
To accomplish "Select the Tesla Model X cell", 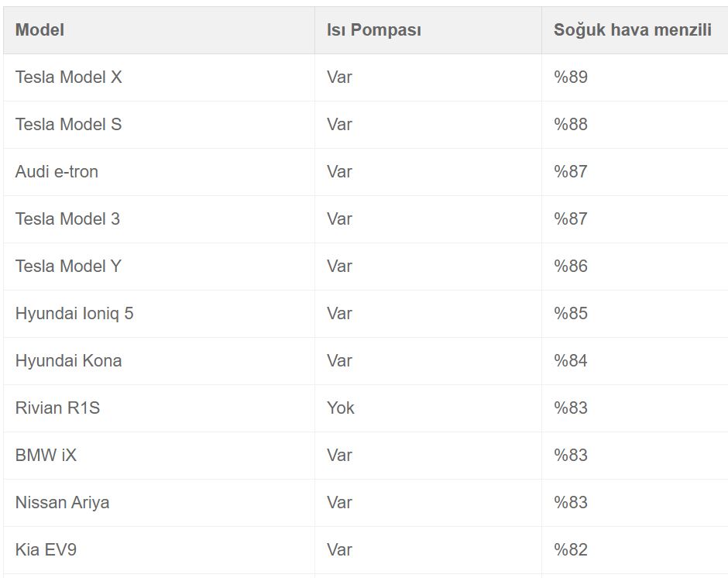I will click(68, 77).
